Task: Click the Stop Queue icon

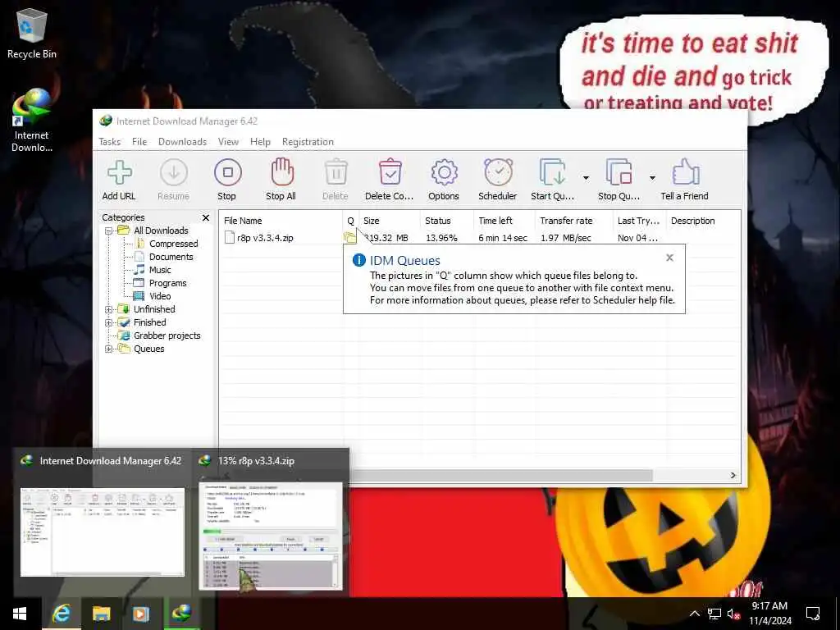Action: pos(619,172)
